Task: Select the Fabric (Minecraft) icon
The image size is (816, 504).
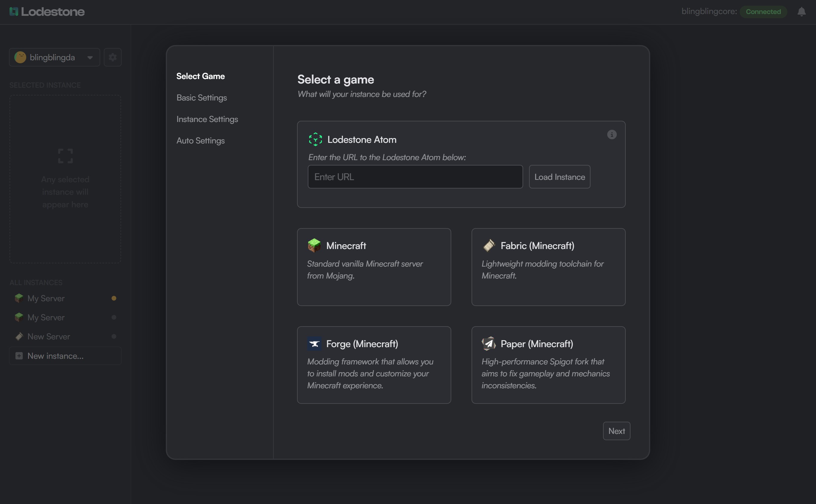Action: point(489,245)
